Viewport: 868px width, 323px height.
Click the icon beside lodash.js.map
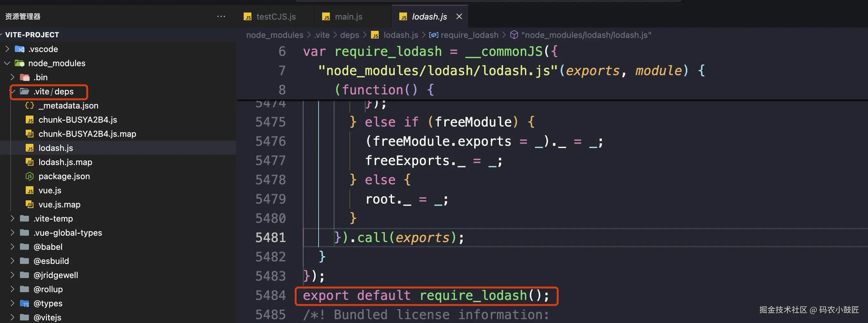click(30, 162)
